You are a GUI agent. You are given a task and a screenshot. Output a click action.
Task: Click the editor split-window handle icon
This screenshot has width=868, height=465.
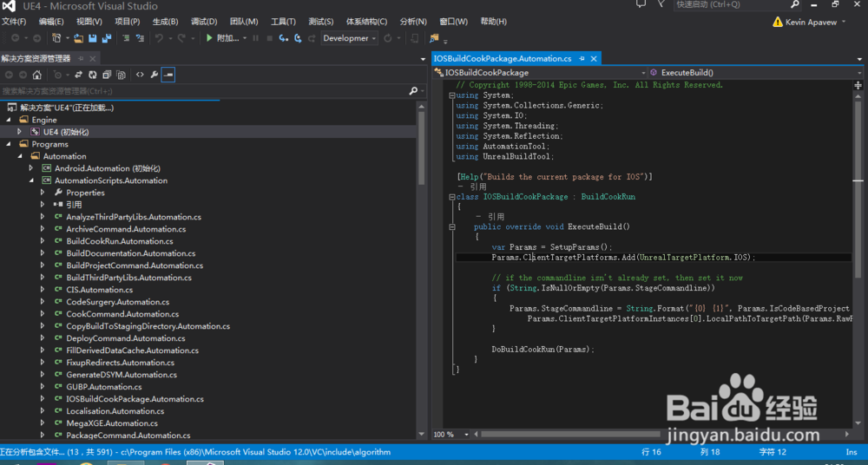click(x=858, y=85)
